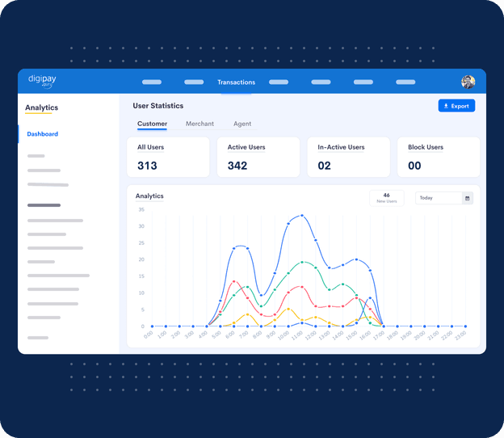Click the download icon on Export button
The image size is (504, 438).
pos(446,106)
